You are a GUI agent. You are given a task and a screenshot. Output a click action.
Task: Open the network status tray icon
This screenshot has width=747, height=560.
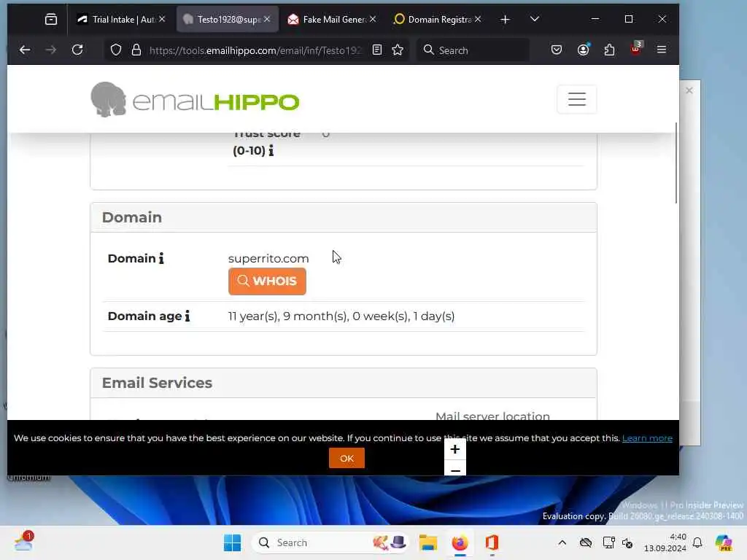point(608,542)
